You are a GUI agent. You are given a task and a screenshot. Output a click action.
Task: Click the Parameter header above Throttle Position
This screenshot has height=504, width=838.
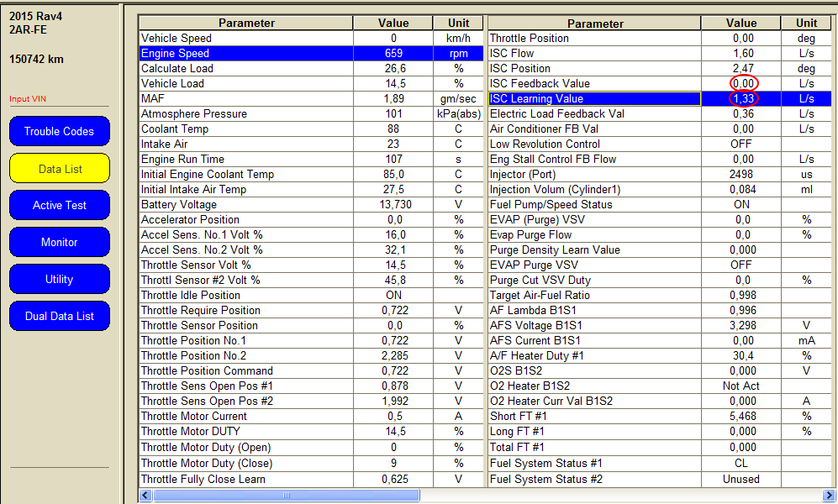point(595,23)
